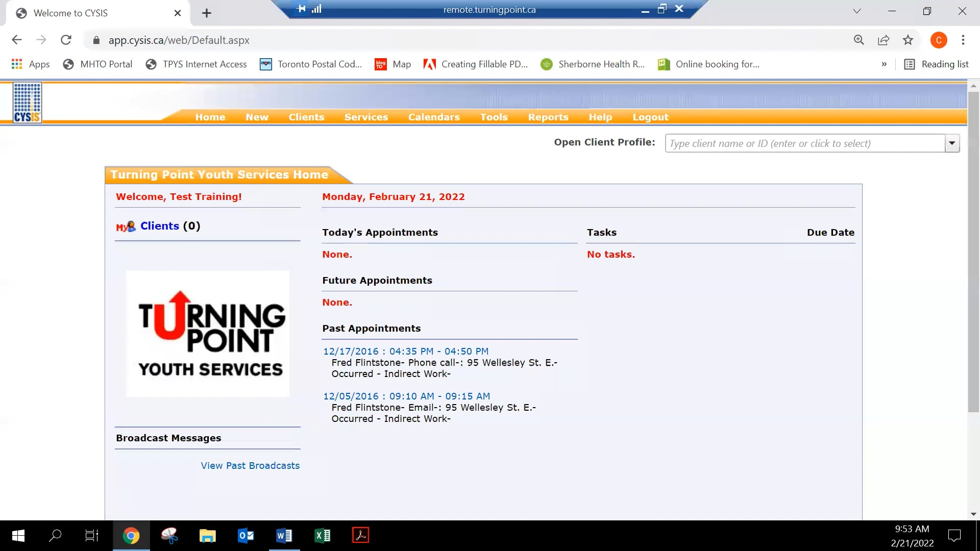
Task: Bookmark page with star icon
Action: [x=908, y=40]
